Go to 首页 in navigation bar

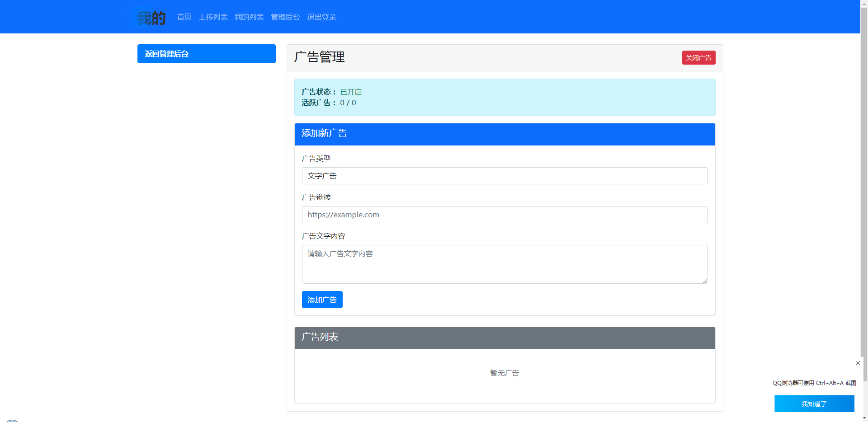point(184,17)
